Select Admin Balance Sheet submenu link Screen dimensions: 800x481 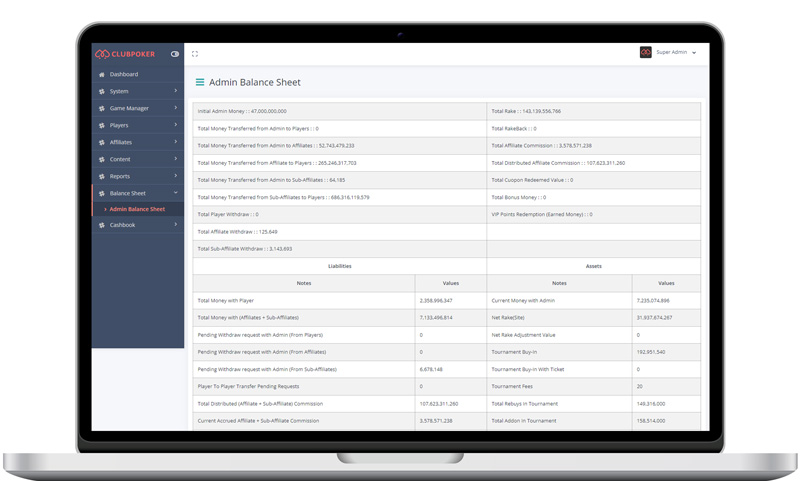click(137, 209)
